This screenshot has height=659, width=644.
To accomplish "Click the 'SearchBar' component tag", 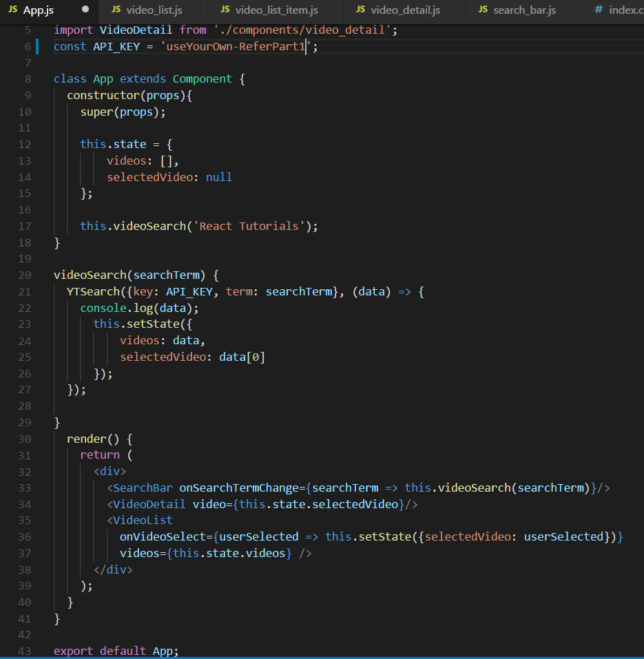I will [x=143, y=488].
